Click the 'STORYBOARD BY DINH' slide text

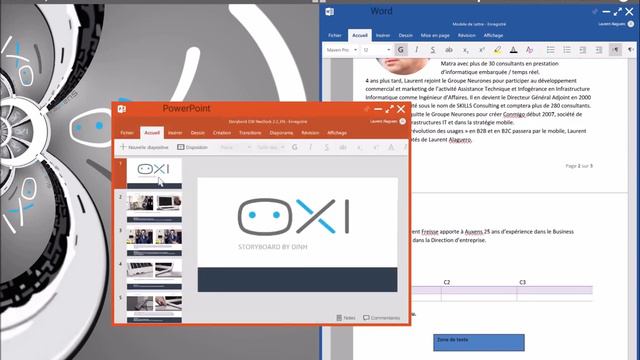tap(273, 247)
